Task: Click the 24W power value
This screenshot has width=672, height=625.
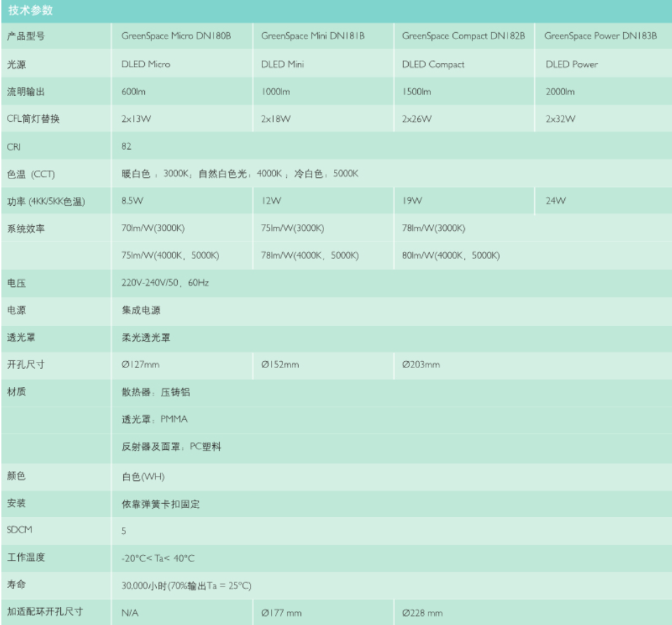Action: click(x=555, y=200)
